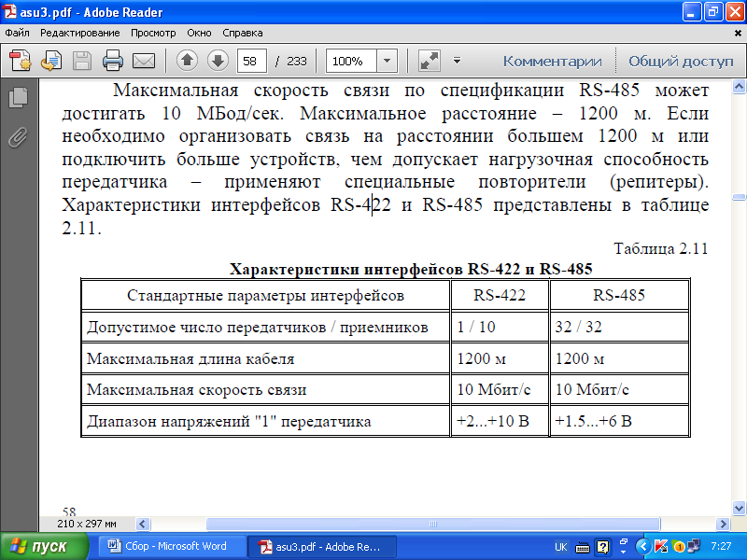Click row 'Допустимое число передатчиков / приемников'

385,327
